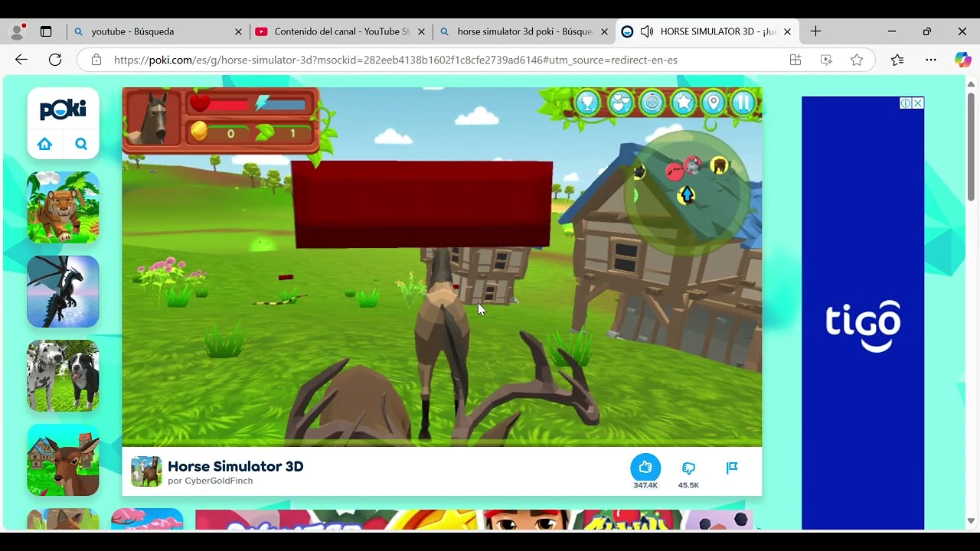
Task: Open the trophy achievements button in game
Action: click(587, 103)
